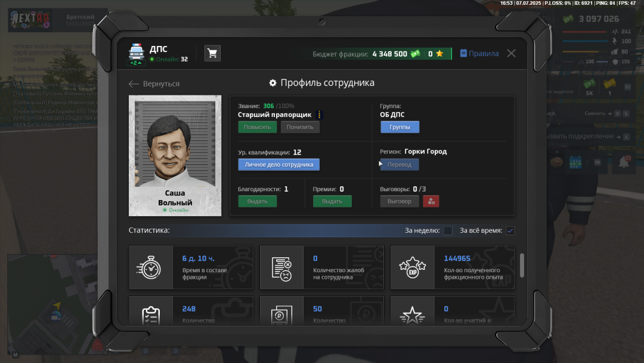Go back with the Вернуться arrow
Viewport: 644px width, 363px height.
coord(154,84)
